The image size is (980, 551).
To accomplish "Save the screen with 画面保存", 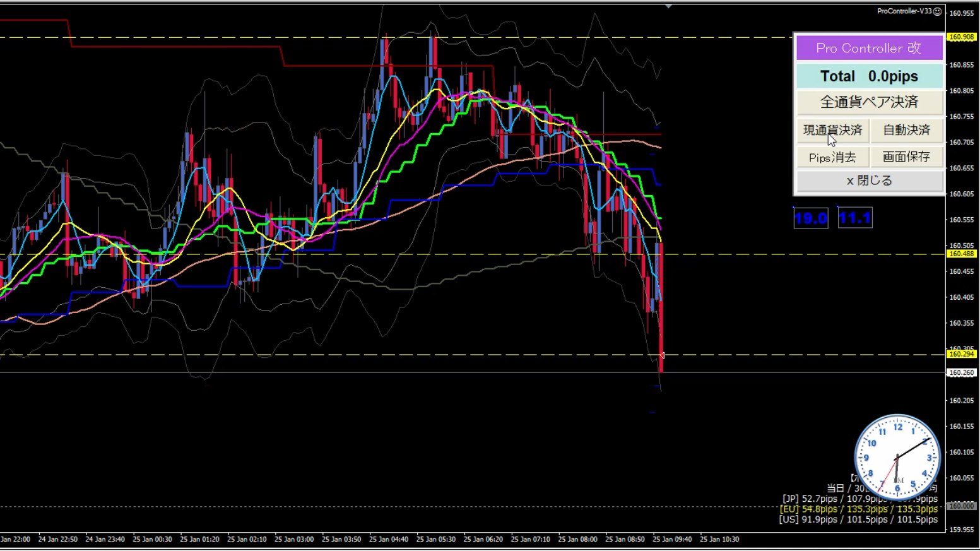I will click(x=907, y=157).
